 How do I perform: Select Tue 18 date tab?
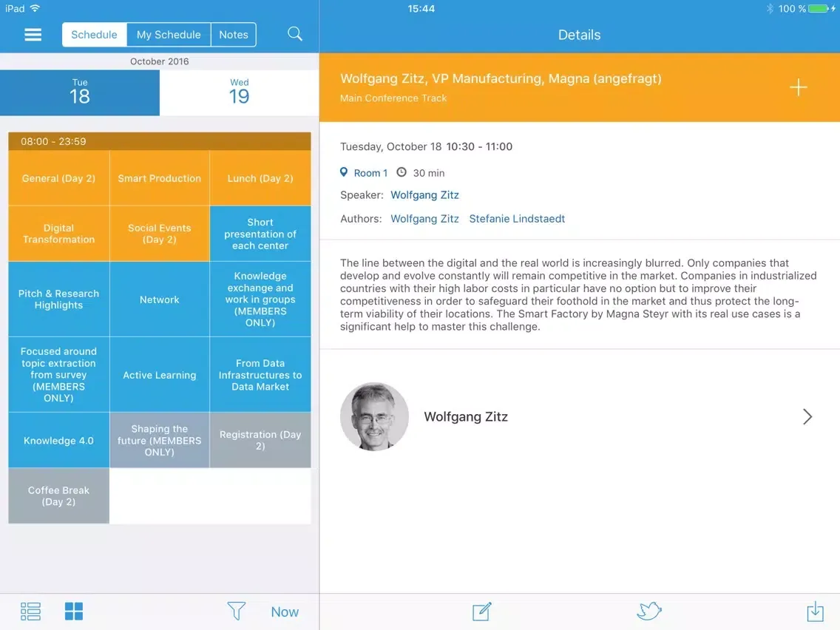(x=80, y=92)
